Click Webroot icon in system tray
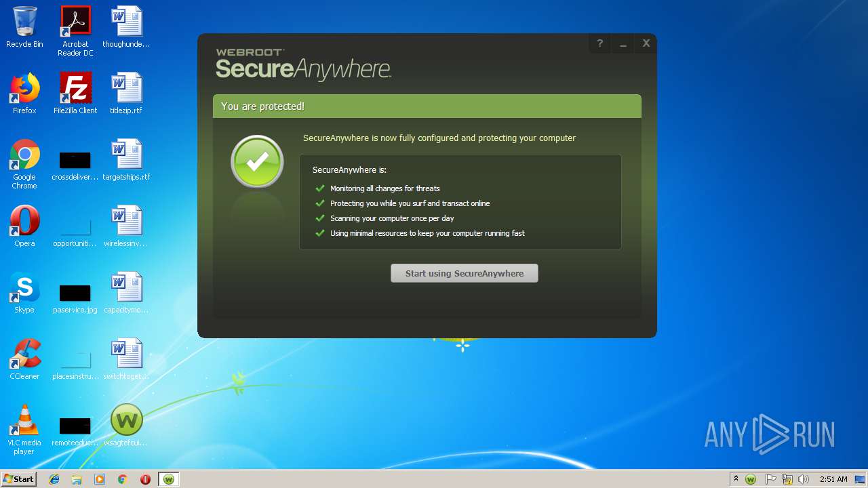Viewport: 868px width, 488px height. point(751,479)
